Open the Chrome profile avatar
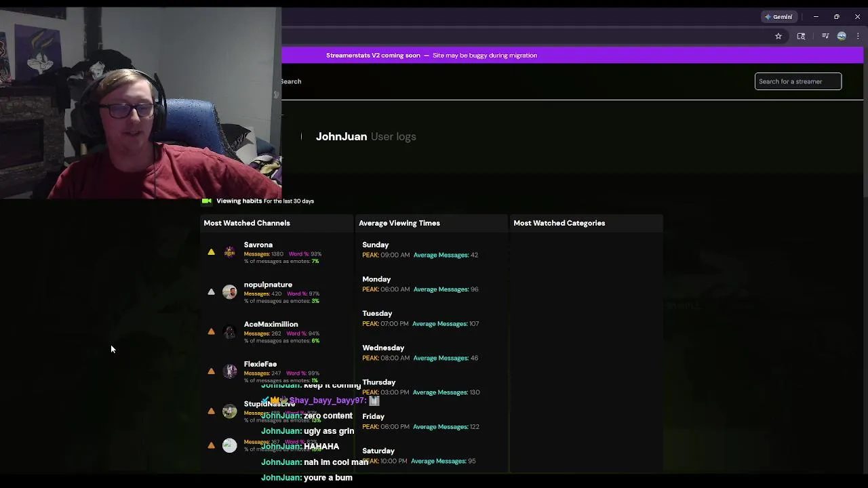The image size is (868, 488). pyautogui.click(x=842, y=36)
